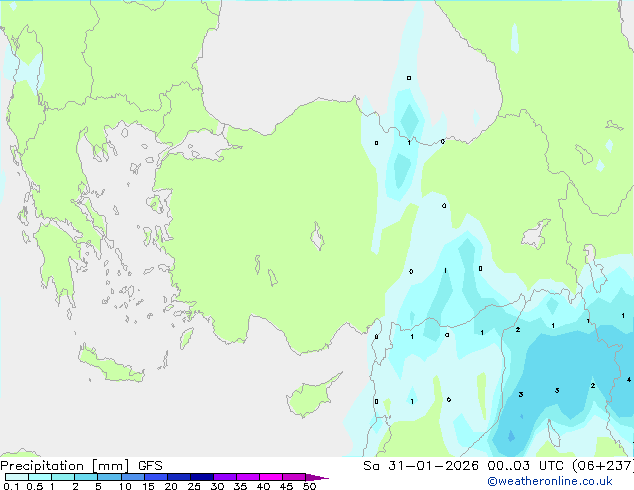The image size is (634, 490).
Task: Click the legend label '0.1'
Action: (11, 486)
